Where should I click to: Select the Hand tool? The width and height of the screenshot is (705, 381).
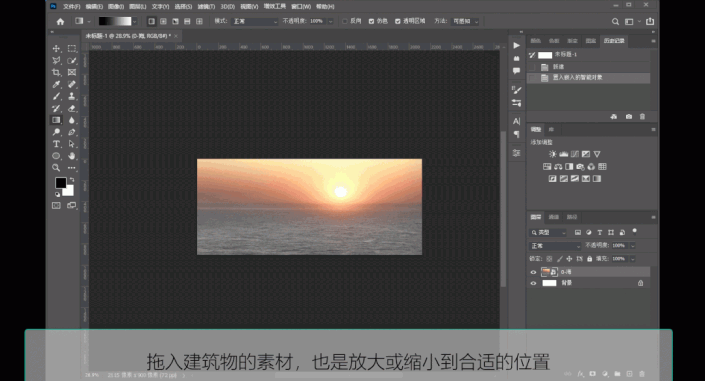(x=71, y=156)
